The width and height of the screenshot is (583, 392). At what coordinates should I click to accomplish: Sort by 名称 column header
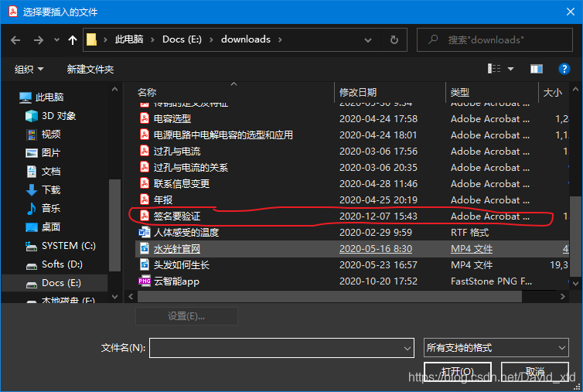point(147,92)
